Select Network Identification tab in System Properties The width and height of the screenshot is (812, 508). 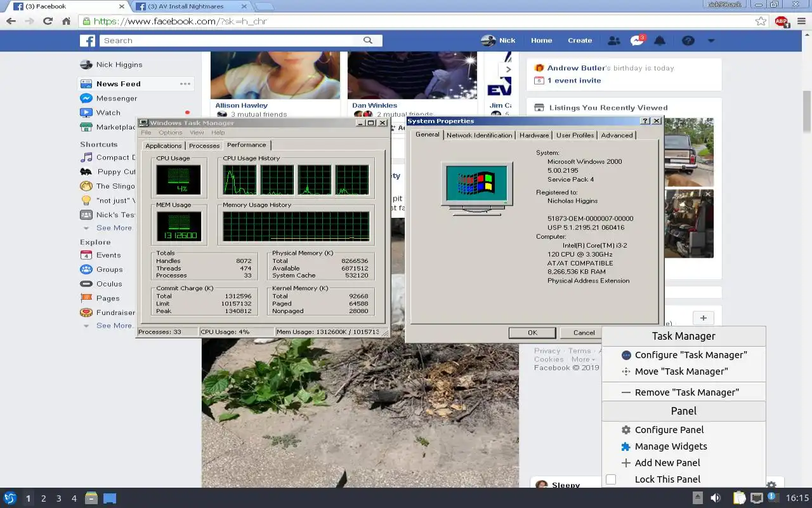point(479,135)
